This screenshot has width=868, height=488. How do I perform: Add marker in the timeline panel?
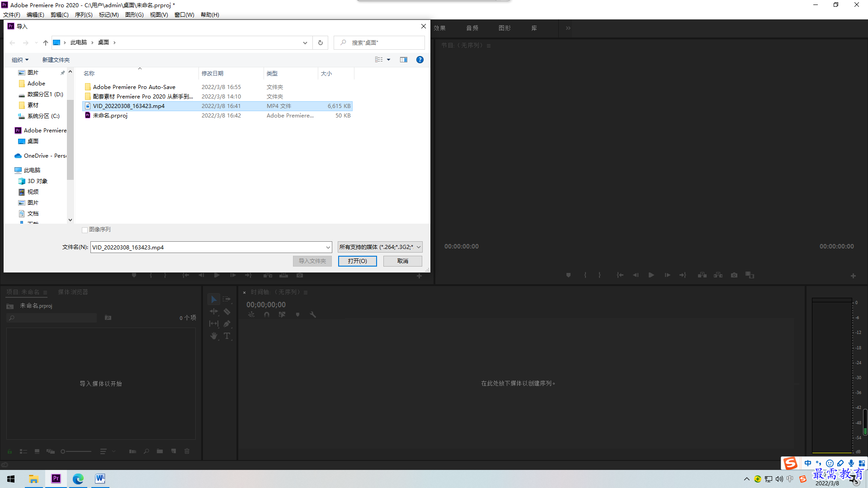[x=297, y=314]
